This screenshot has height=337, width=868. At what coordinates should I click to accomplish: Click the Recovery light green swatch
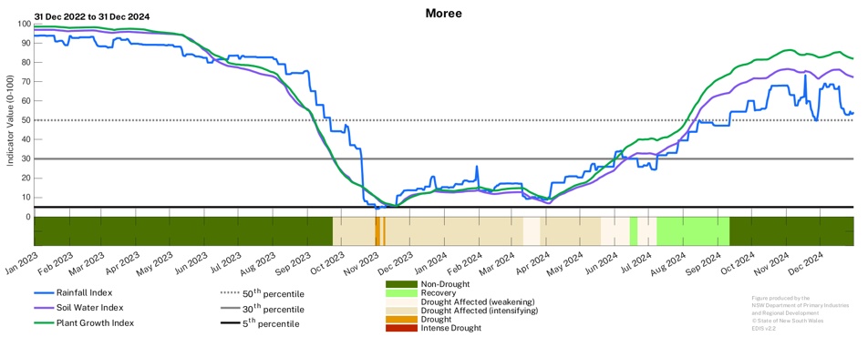pyautogui.click(x=401, y=292)
